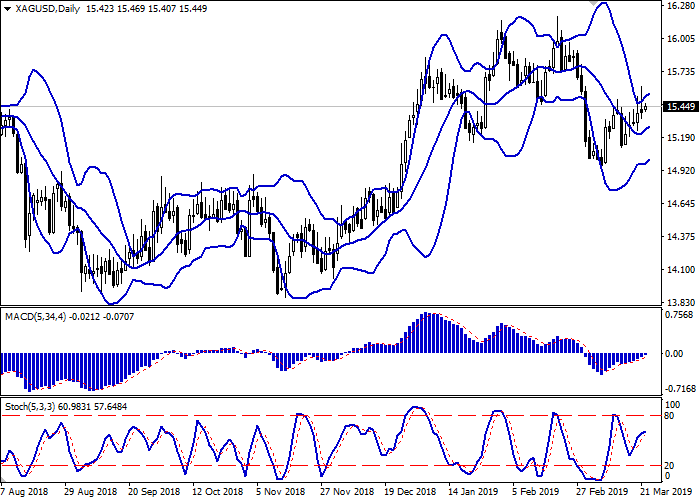This screenshot has height=500, width=700.
Task: Click the Stochastic 20 level label
Action: (x=671, y=465)
